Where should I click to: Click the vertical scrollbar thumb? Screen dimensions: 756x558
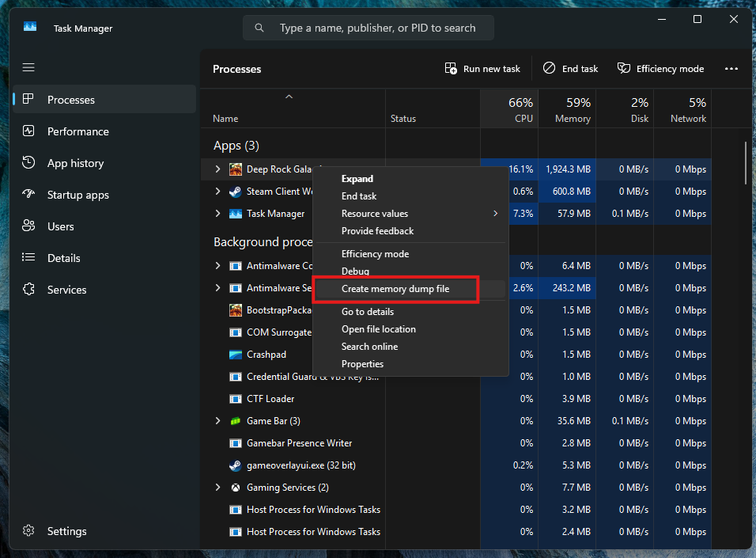coord(746,163)
